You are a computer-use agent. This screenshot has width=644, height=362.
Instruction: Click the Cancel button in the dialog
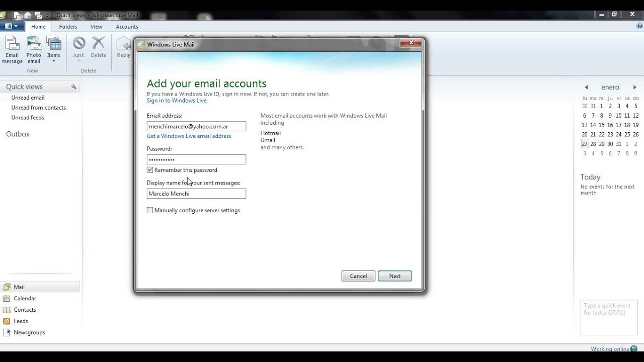(358, 276)
